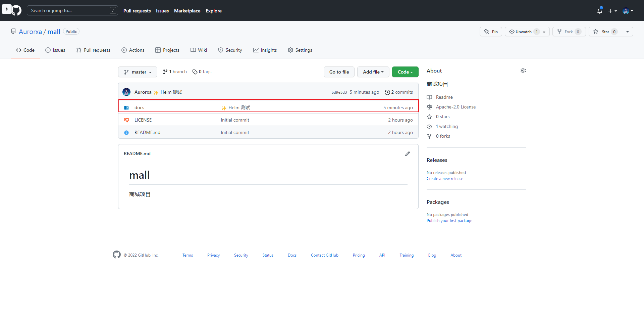The width and height of the screenshot is (644, 312).
Task: View the 0 tags link
Action: click(202, 72)
